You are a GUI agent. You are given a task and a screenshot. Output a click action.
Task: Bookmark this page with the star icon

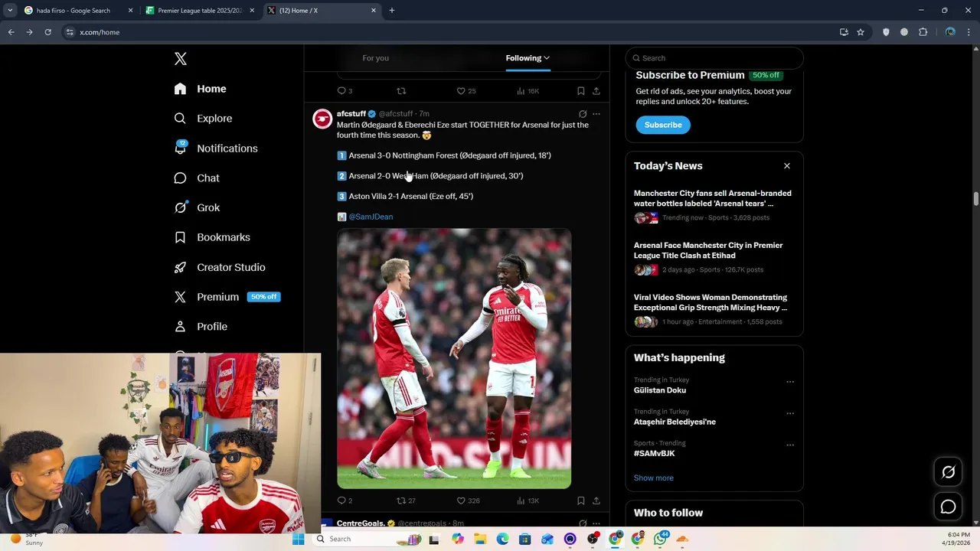(x=861, y=32)
